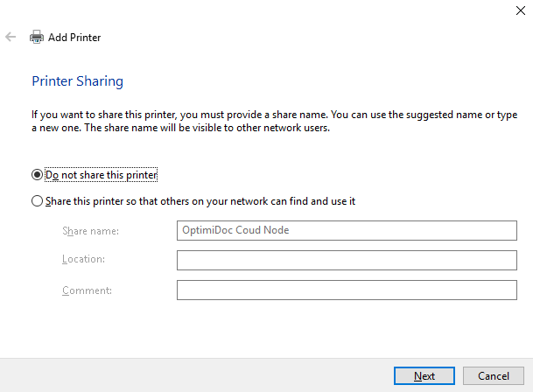Click the 'Share name:' field label
This screenshot has width=533, height=392.
click(x=91, y=231)
